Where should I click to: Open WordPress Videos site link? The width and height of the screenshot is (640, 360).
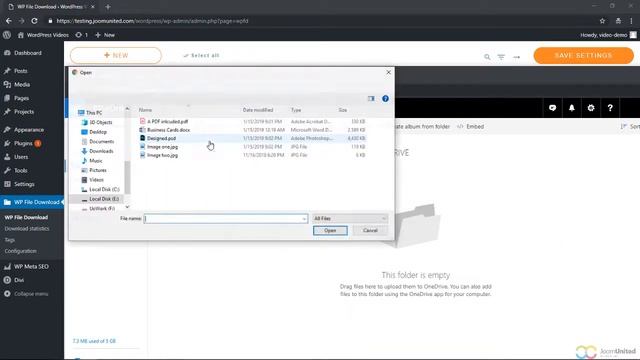pyautogui.click(x=43, y=35)
